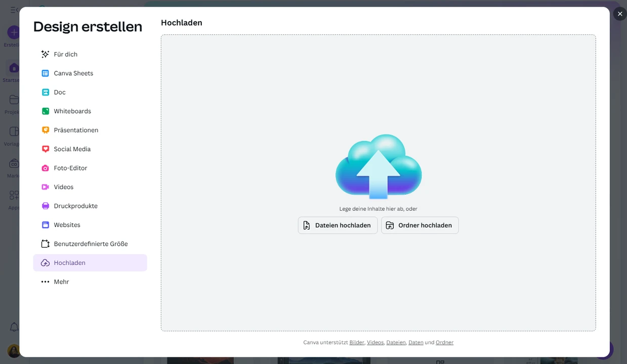Choose Benutzerdefinierte Größe option
This screenshot has height=364, width=627.
click(x=90, y=244)
